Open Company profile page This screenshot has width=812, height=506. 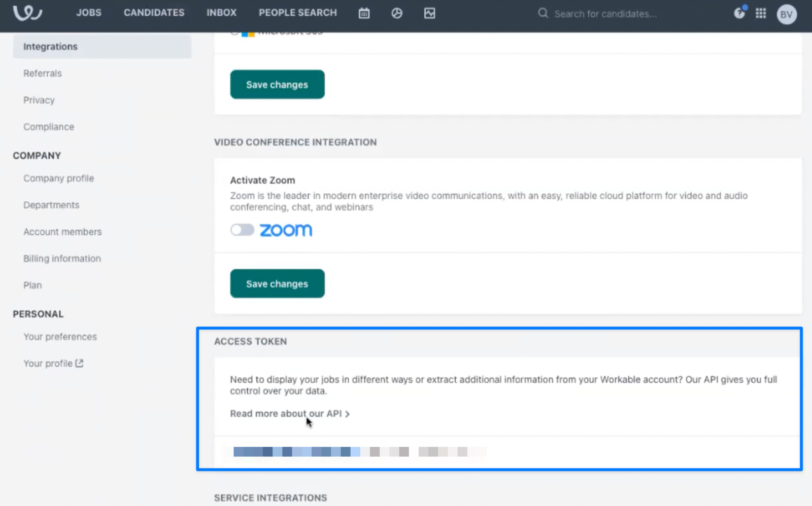point(58,178)
